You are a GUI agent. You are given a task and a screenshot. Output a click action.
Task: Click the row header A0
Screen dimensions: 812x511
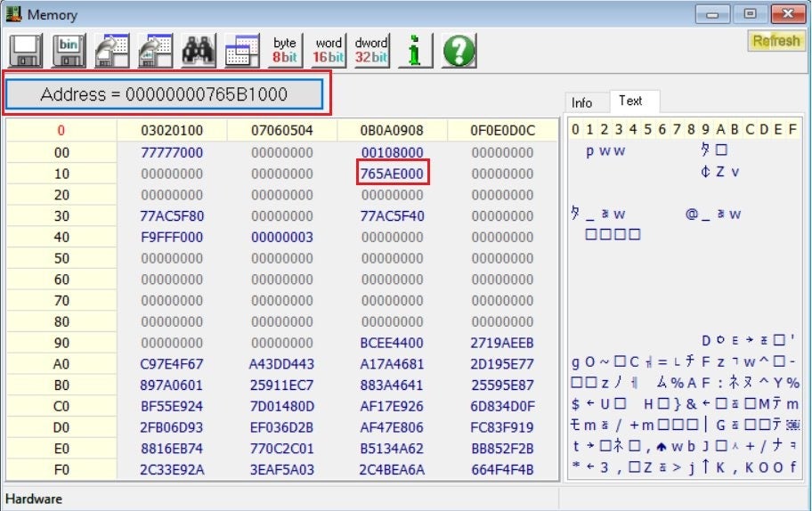61,364
